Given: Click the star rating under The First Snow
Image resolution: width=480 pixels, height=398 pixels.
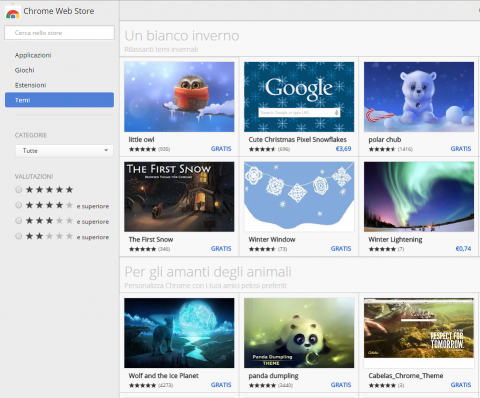Looking at the screenshot, I should [x=142, y=249].
